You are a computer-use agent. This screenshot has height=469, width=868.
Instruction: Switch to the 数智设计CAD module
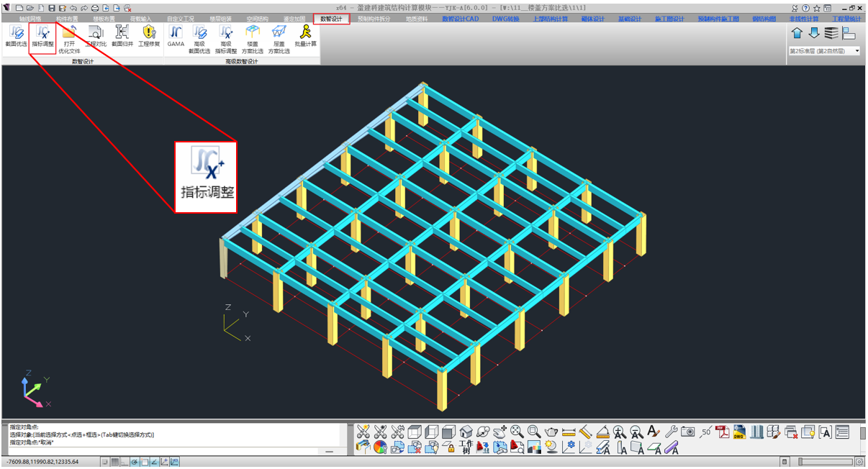[461, 19]
